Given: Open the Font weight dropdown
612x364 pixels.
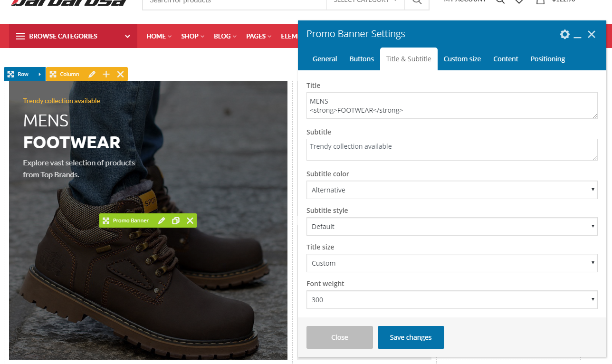Looking at the screenshot, I should 452,299.
